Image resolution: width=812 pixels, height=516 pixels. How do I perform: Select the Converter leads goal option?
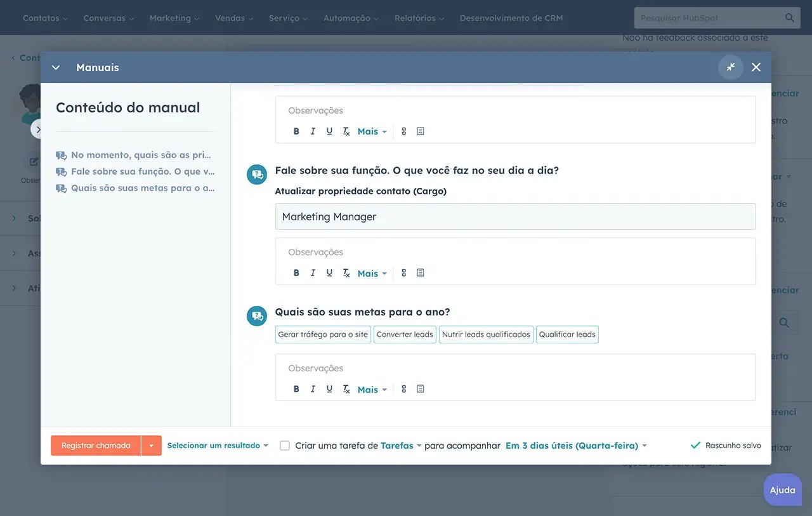(405, 334)
